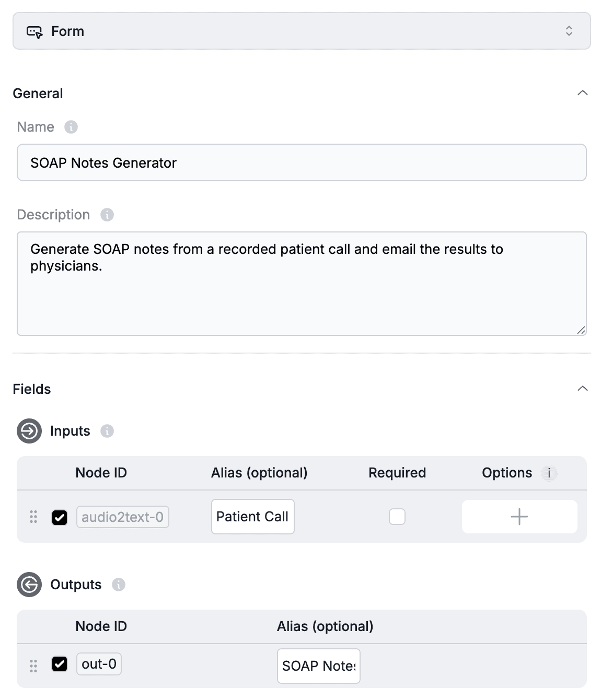Click into the Description text area
This screenshot has width=601, height=700.
pos(302,284)
